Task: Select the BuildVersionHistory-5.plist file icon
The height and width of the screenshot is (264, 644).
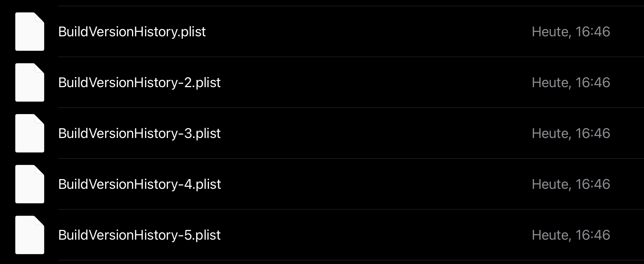Action: click(x=30, y=235)
